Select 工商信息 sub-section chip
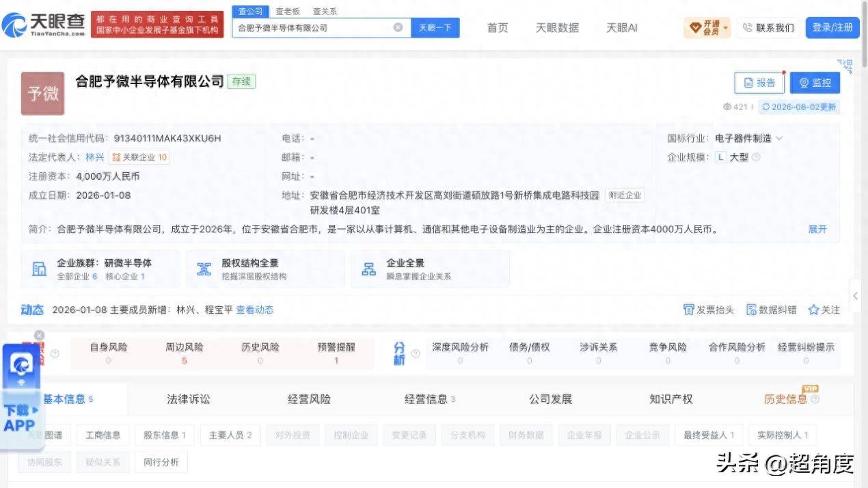 103,435
